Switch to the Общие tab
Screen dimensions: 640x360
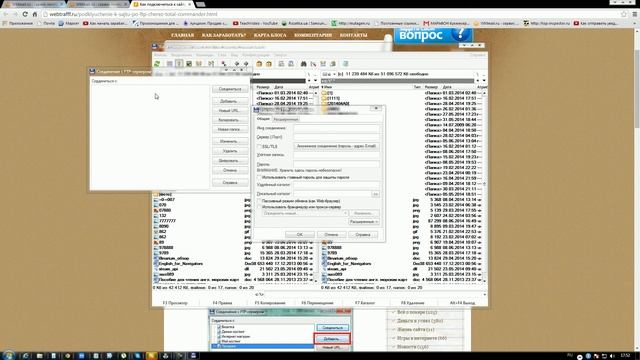coord(263,119)
